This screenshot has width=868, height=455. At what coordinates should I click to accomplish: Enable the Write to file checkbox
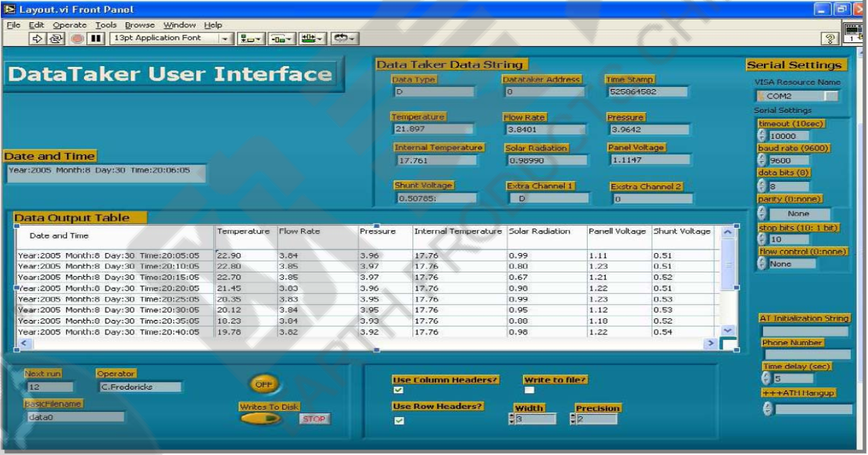(x=530, y=390)
